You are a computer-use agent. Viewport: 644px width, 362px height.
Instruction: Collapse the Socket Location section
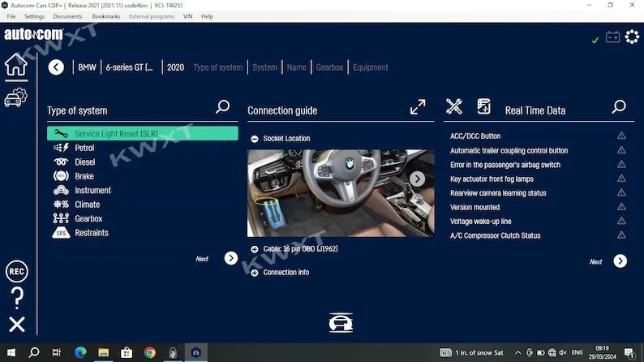[x=255, y=139]
